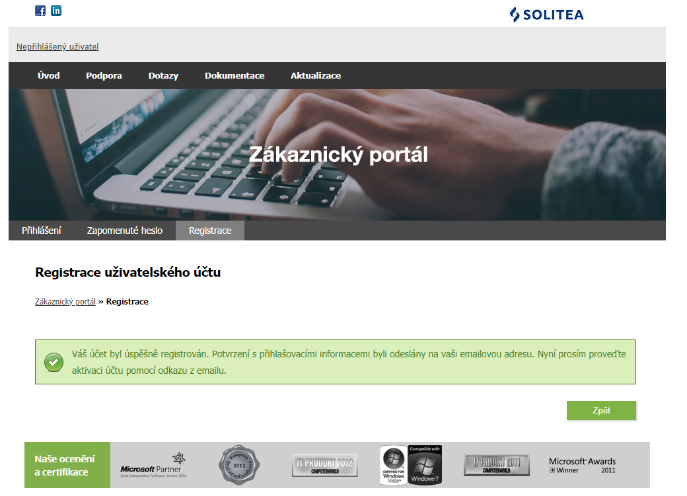The height and width of the screenshot is (496, 687).
Task: Open the LinkedIn social icon
Action: pos(56,11)
